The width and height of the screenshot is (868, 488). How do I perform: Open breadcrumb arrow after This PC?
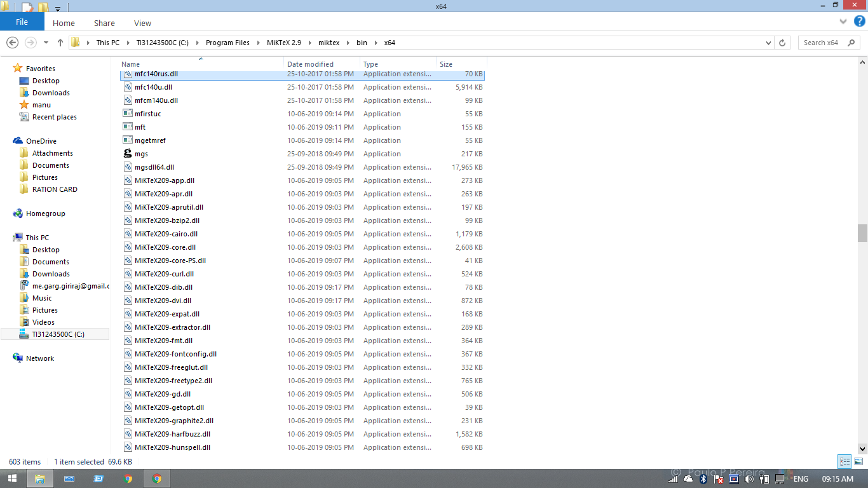127,43
